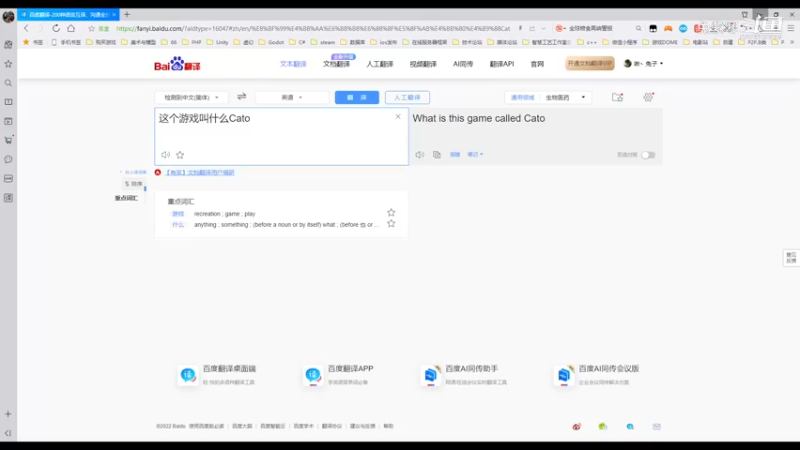Open the Unity bookmark folder
800x450 pixels.
[217, 42]
